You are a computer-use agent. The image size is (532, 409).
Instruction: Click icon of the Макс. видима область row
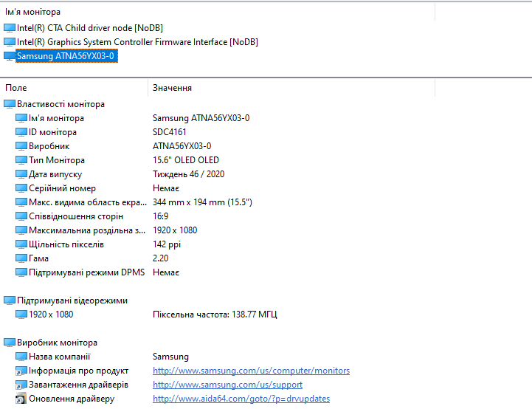pyautogui.click(x=21, y=202)
